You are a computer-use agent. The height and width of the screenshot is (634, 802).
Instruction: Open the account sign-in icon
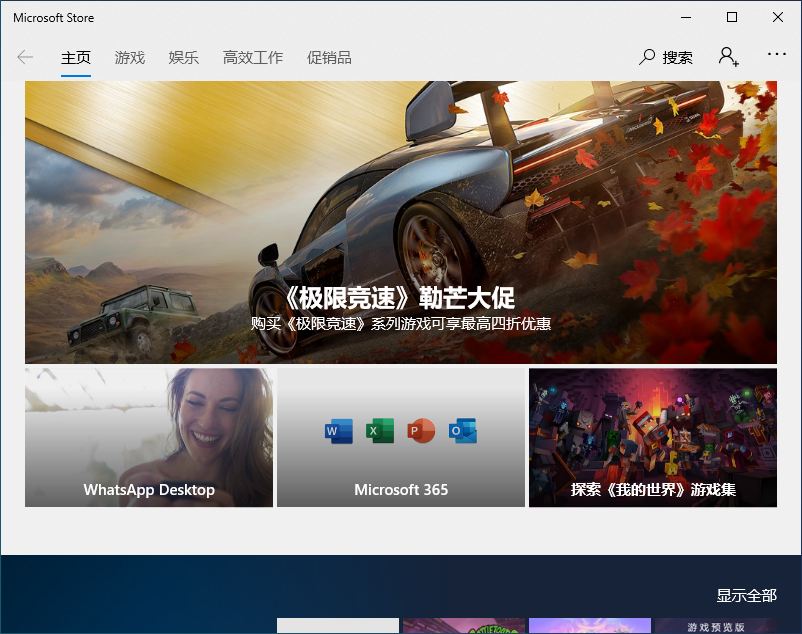(728, 57)
